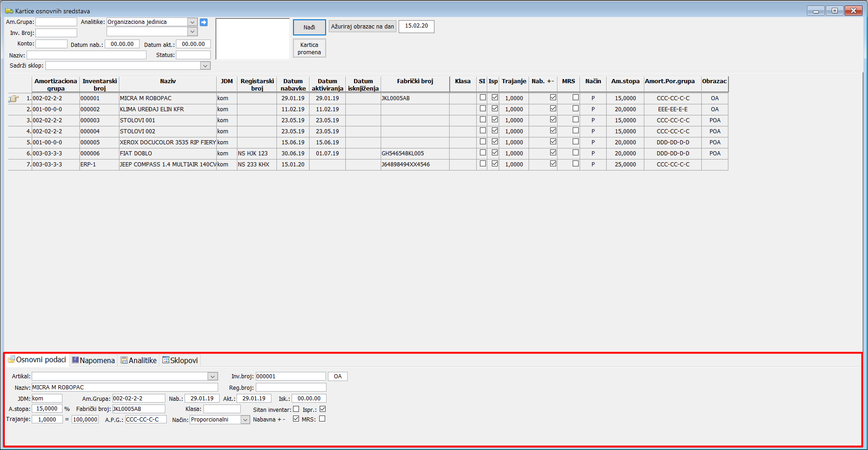Expand the Artikal combo box
Screen dimensions: 868x450
pyautogui.click(x=212, y=376)
